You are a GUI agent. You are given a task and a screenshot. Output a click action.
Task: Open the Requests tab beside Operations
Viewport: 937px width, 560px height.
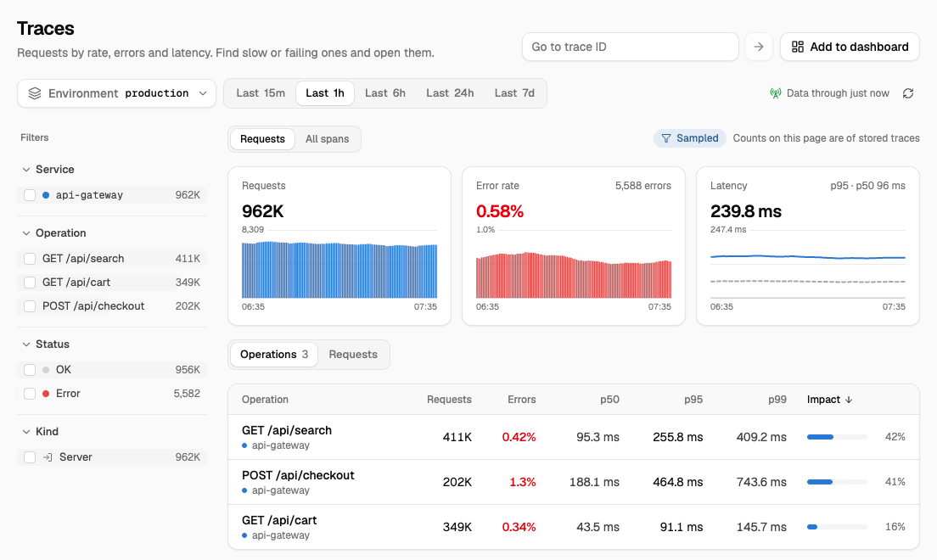[353, 355]
